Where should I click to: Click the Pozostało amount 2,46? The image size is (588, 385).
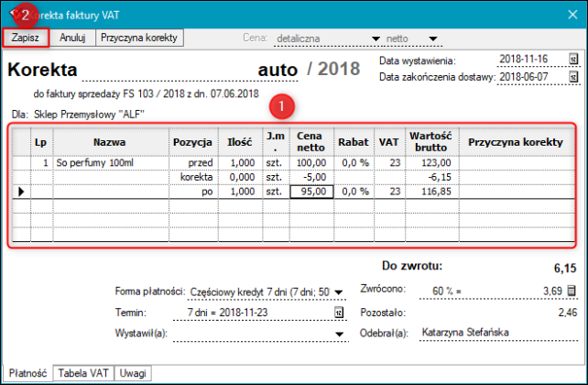tap(567, 313)
